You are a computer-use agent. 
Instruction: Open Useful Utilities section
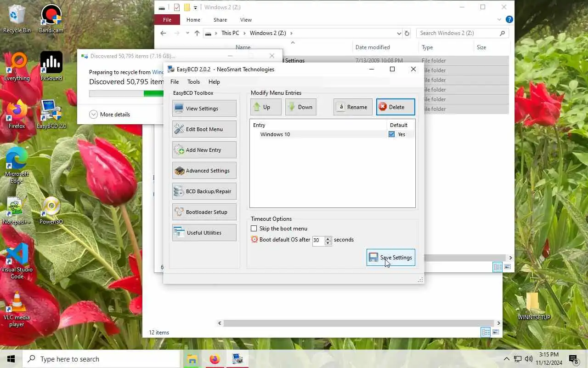(x=204, y=233)
